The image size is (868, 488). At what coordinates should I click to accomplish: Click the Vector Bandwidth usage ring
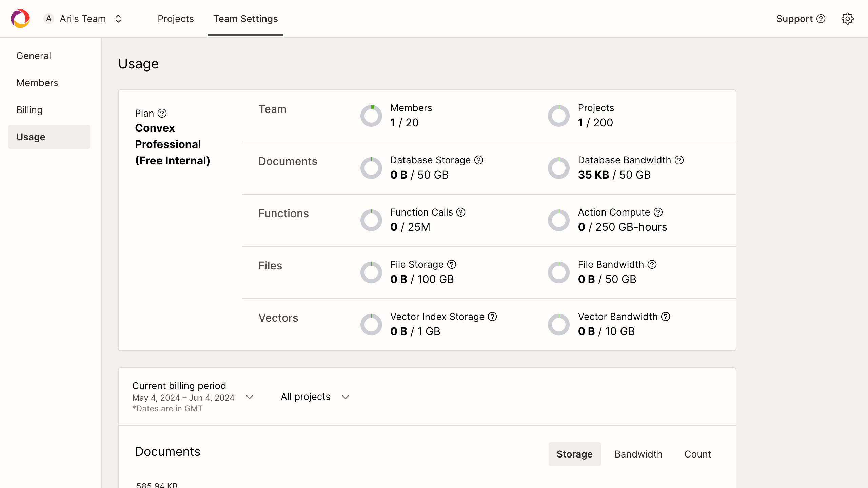(x=559, y=325)
